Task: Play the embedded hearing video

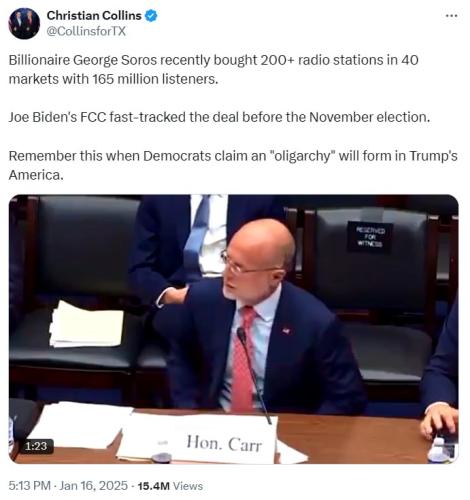Action: click(233, 329)
